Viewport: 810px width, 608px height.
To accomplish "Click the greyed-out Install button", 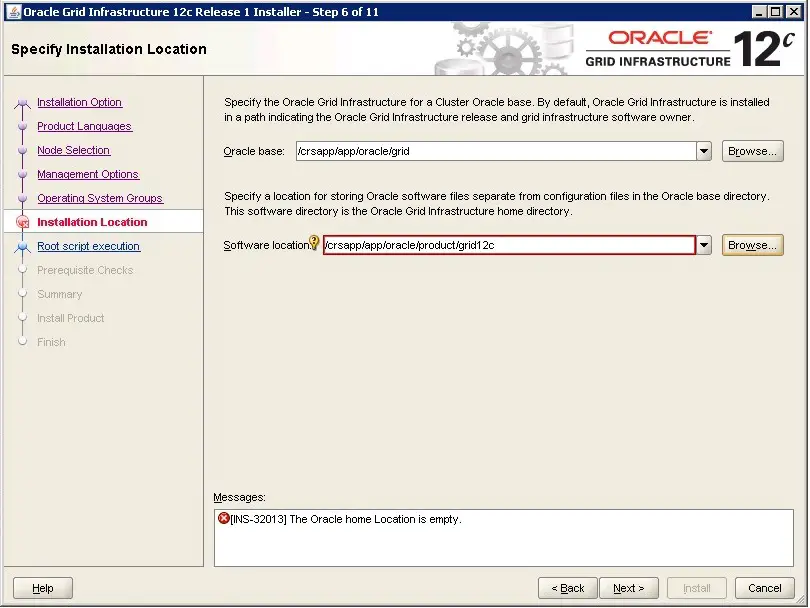I will point(697,588).
